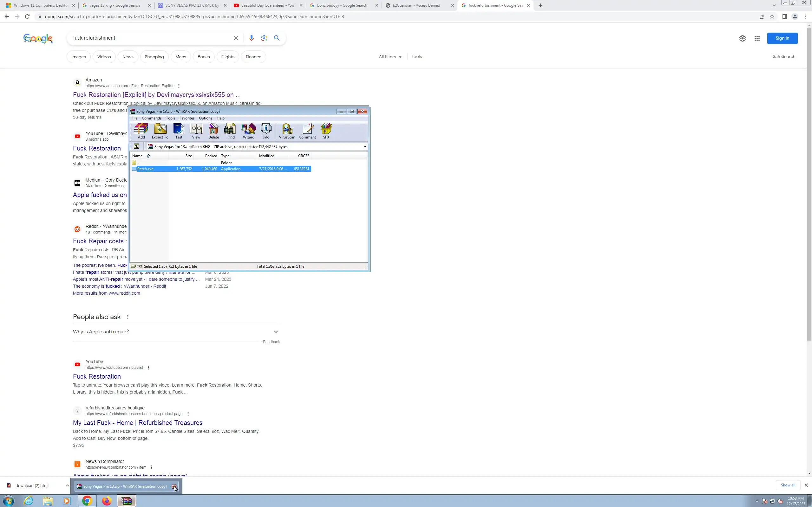Open the Options menu in WinRAR
This screenshot has height=507, width=812.
[205, 119]
